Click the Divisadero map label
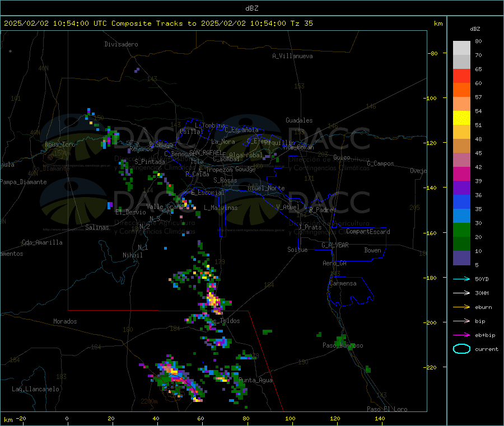Image resolution: width=504 pixels, height=426 pixels. [x=121, y=44]
